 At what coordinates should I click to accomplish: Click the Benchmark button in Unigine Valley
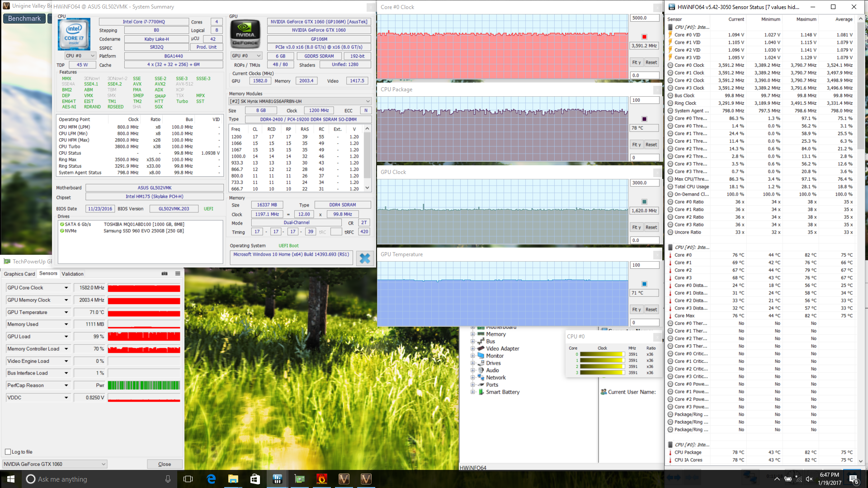point(24,19)
